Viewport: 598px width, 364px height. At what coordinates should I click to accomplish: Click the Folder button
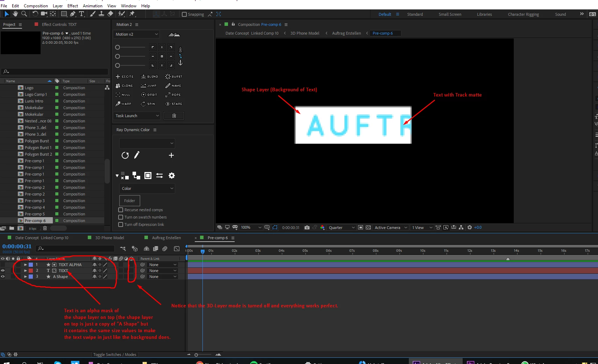[x=129, y=201]
